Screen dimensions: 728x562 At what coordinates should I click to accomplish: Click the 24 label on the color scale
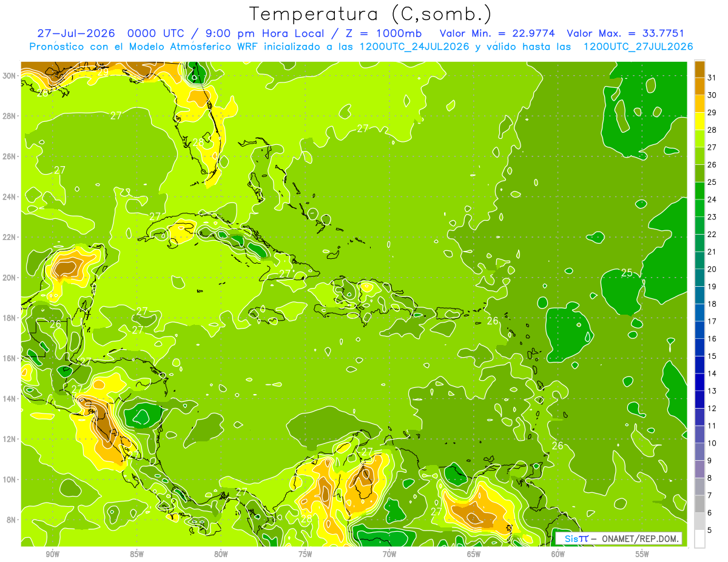(x=712, y=199)
